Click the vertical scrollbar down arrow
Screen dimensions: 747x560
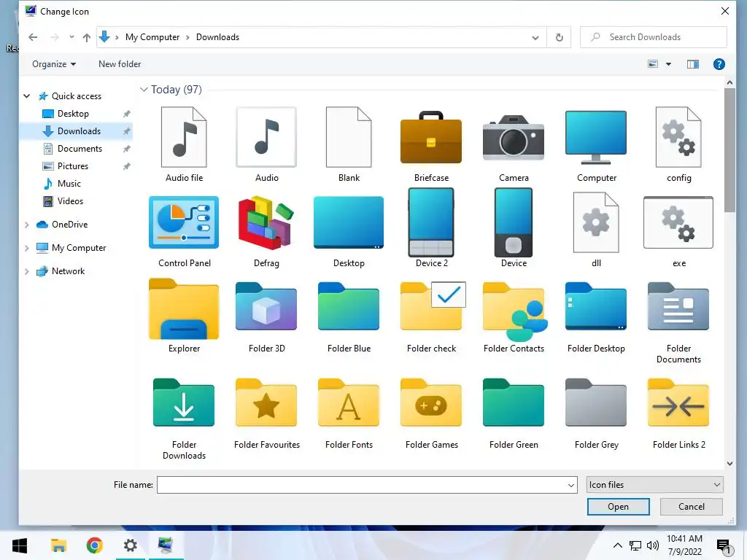coord(729,463)
